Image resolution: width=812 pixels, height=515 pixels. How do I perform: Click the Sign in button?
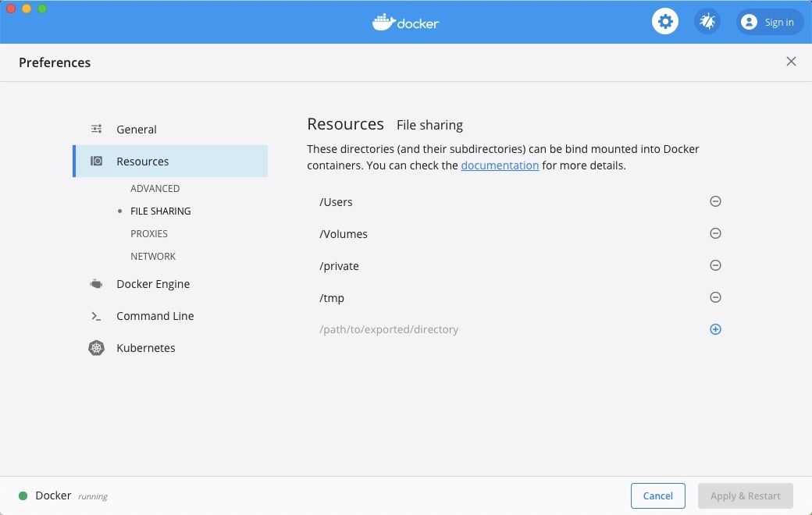[x=769, y=22]
